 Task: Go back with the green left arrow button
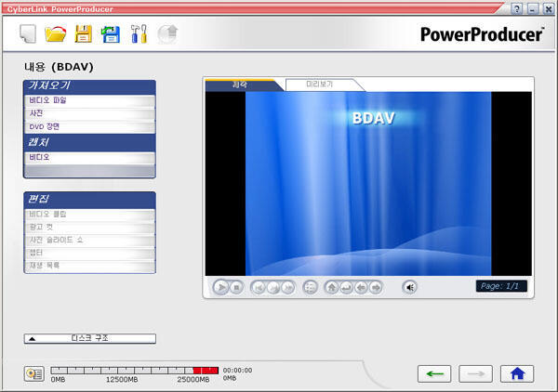tap(434, 373)
